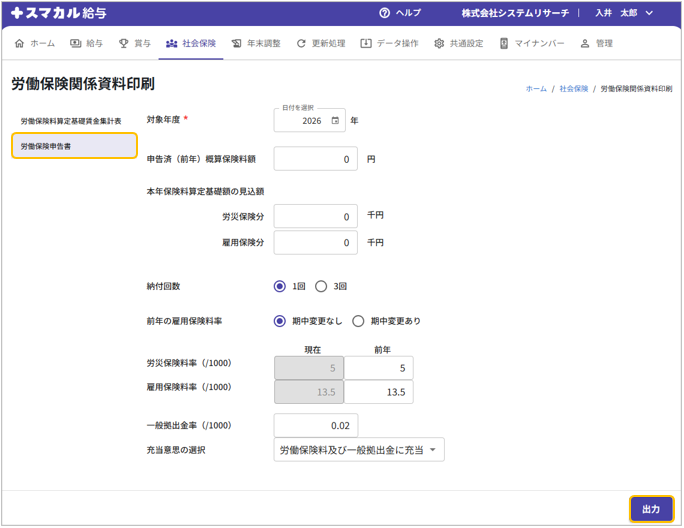Click the 一般拠出金率 input field
This screenshot has height=528, width=684.
(315, 426)
